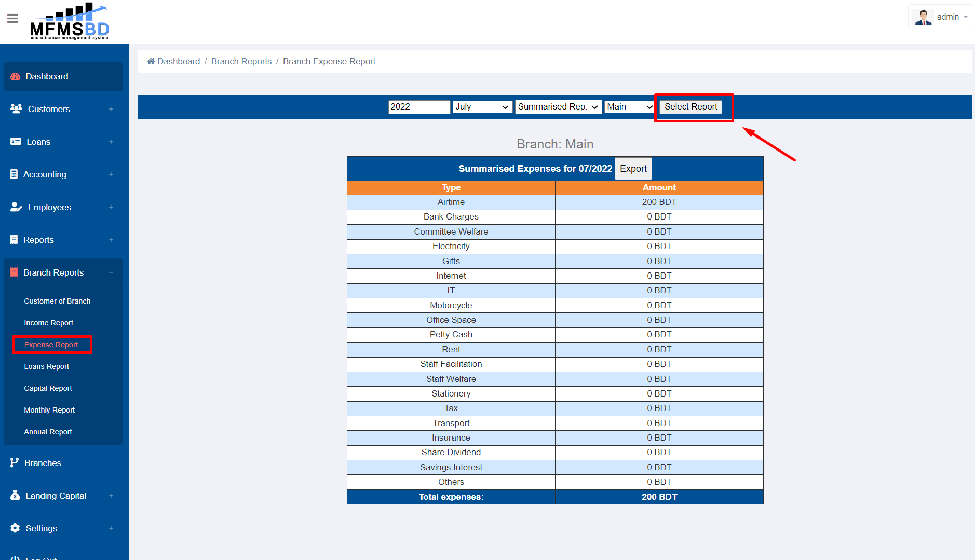Open Dashboard in the sidebar
Image resolution: width=975 pixels, height=560 pixels.
pos(63,76)
